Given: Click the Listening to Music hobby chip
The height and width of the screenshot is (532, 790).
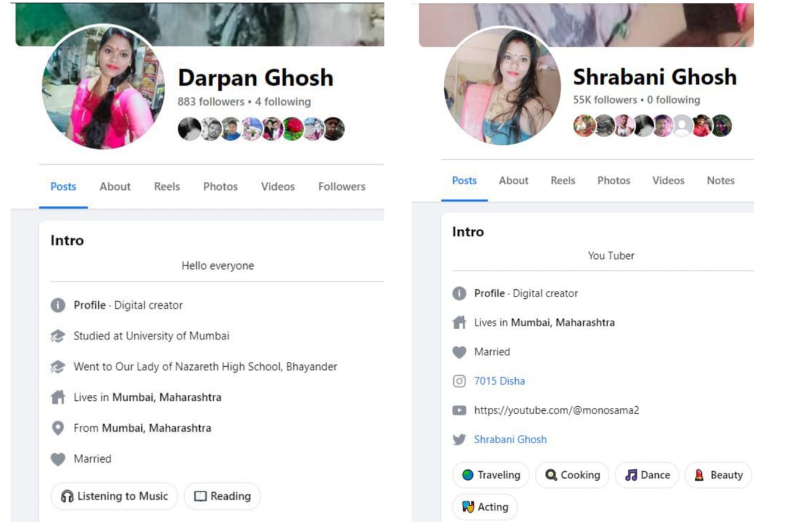Looking at the screenshot, I should 114,496.
